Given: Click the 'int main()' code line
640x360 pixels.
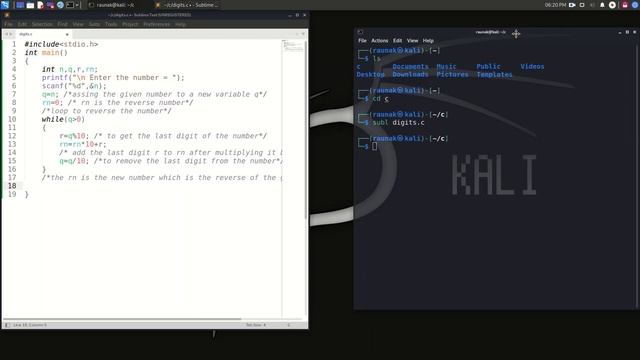Looking at the screenshot, I should tap(46, 53).
